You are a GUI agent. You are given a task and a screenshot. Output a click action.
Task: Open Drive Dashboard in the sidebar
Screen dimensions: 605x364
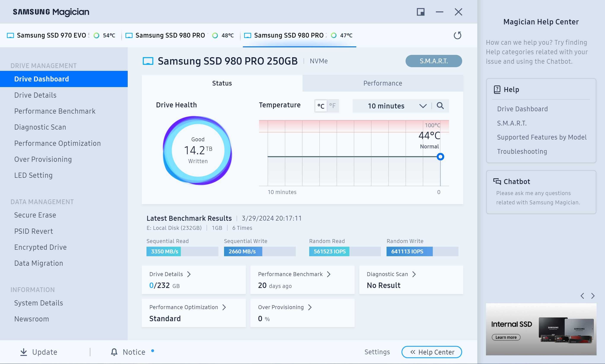click(x=64, y=79)
